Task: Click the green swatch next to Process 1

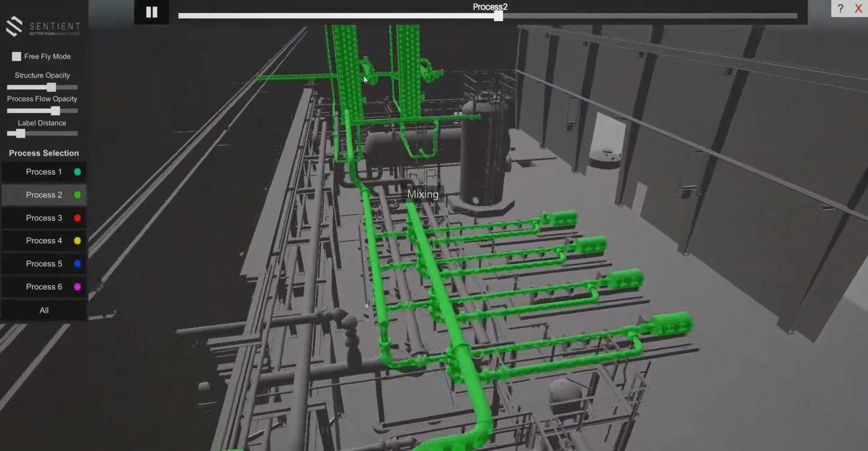Action: [77, 172]
